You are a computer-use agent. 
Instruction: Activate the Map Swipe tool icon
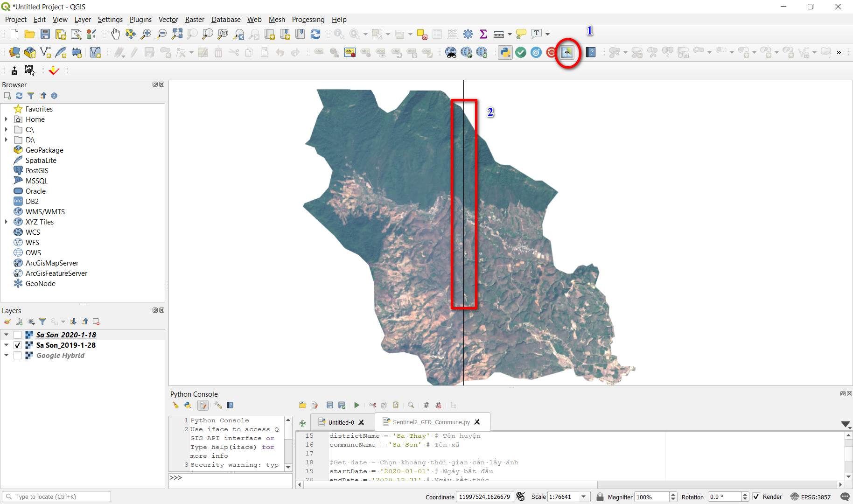click(567, 52)
